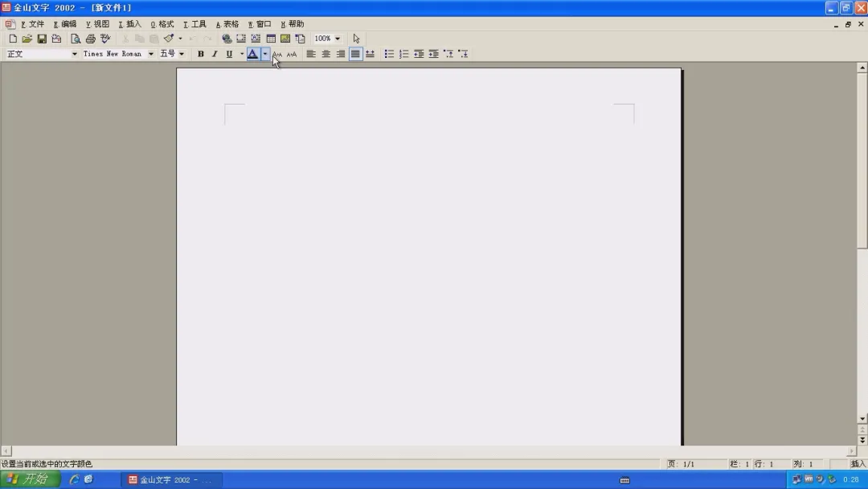Click the 插入 insert mode indicator
This screenshot has height=489, width=868.
tap(858, 464)
